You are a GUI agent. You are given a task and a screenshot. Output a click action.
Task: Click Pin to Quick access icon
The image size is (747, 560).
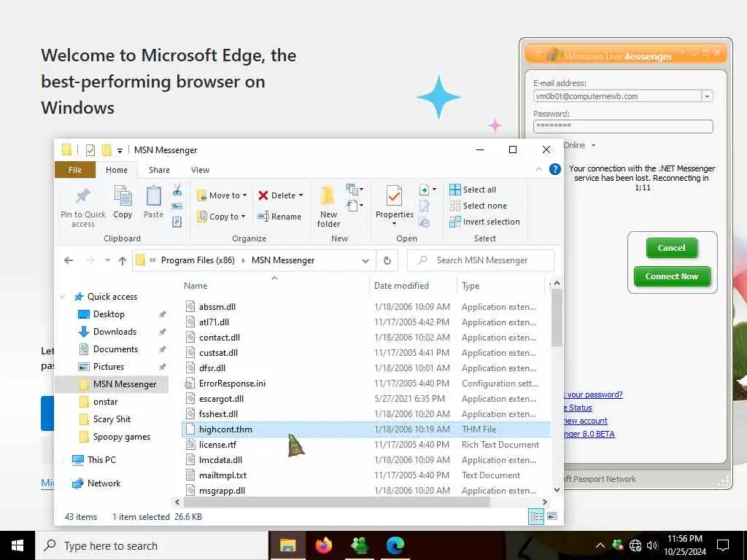coord(83,195)
